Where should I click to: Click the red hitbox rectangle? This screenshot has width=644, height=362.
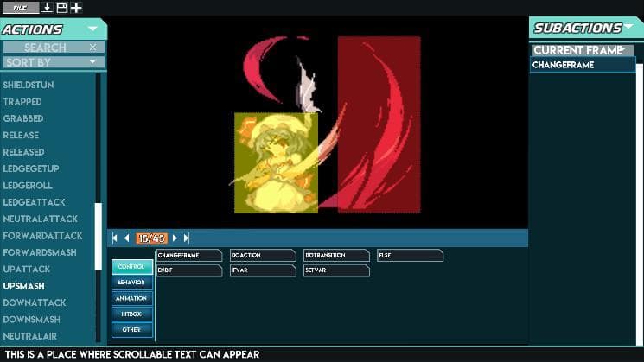point(379,124)
